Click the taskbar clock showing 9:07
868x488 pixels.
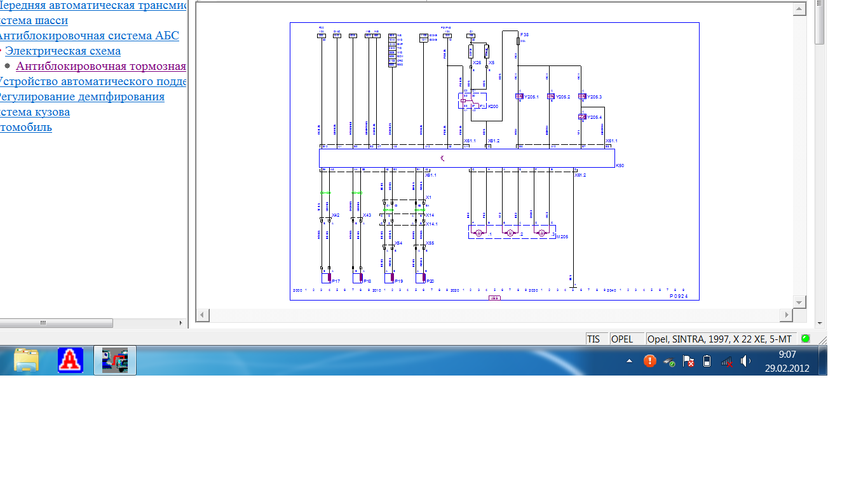tap(787, 361)
